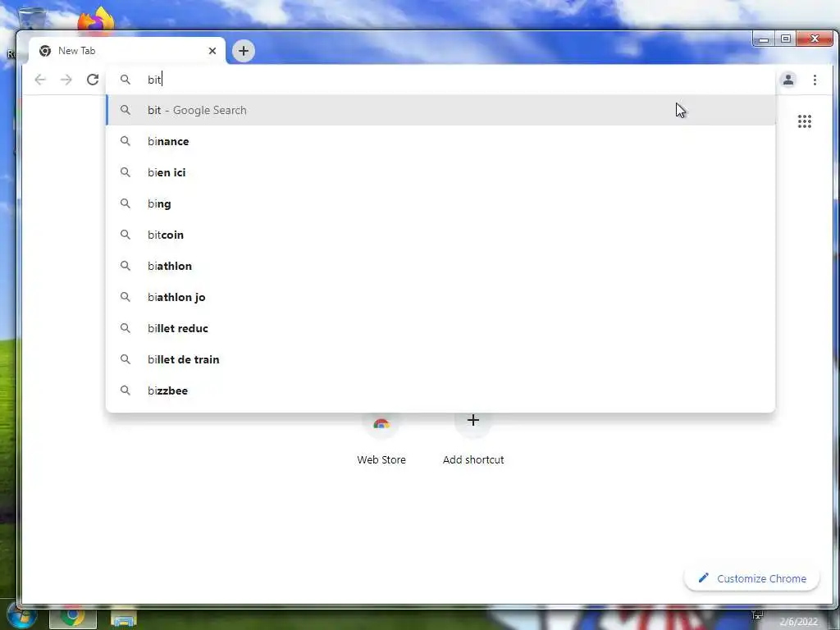Screen dimensions: 840x630
Task: Choose the 'biathlon jo' suggestion
Action: (x=441, y=297)
